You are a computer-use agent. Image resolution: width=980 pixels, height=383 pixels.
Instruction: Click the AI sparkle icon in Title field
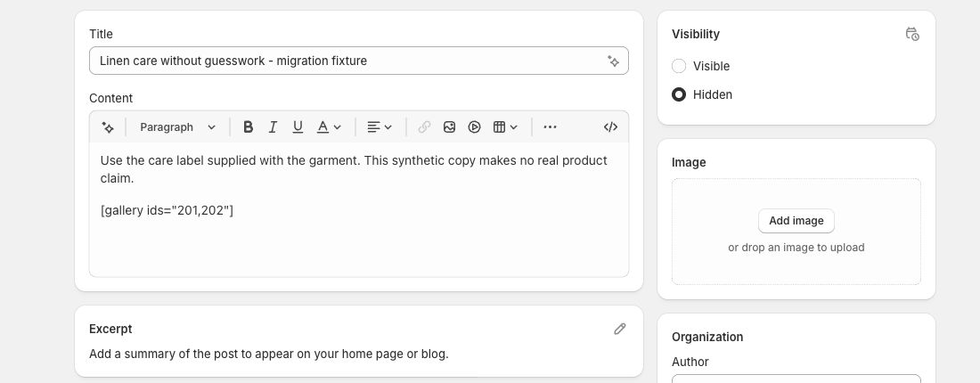tap(613, 61)
